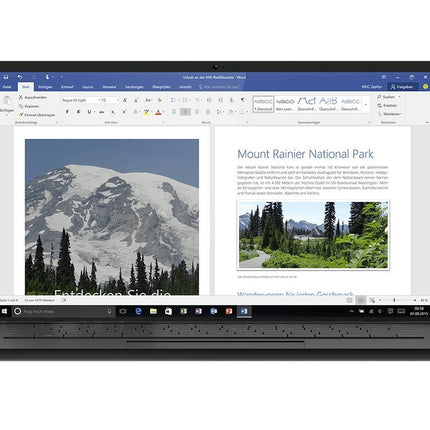Viewport: 430px width, 430px height.
Task: Justify the paragraph text
Action: point(208,112)
